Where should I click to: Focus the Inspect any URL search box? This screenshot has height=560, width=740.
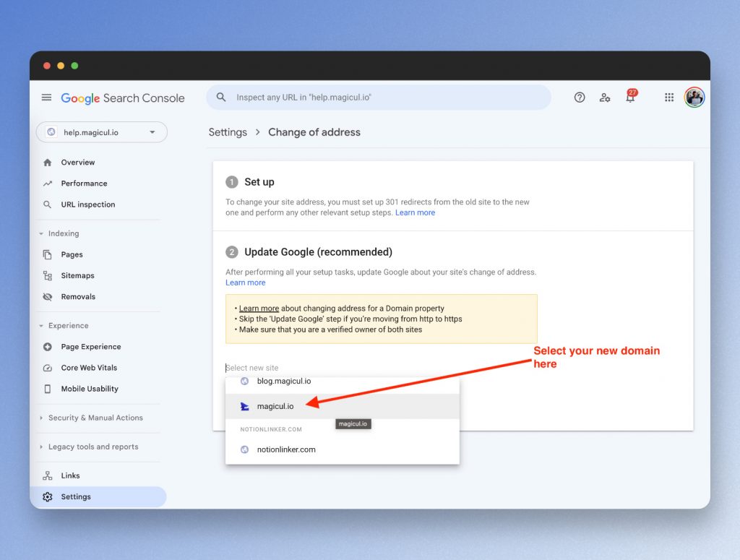(x=379, y=97)
